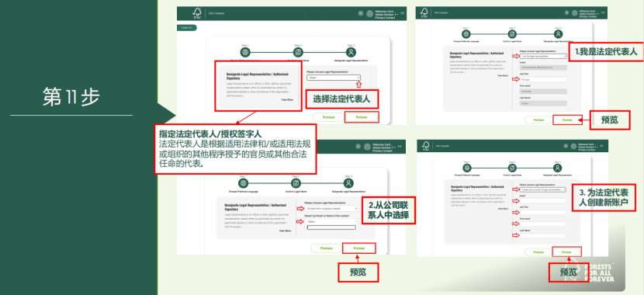This screenshot has width=644, height=295.
Task: Open 'Choose from company contacts' dropdown, bottom-left screenshot
Action: [331, 209]
